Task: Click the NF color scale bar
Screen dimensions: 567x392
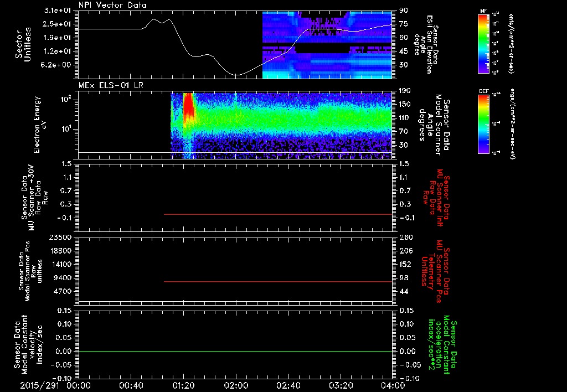Action: [x=484, y=44]
